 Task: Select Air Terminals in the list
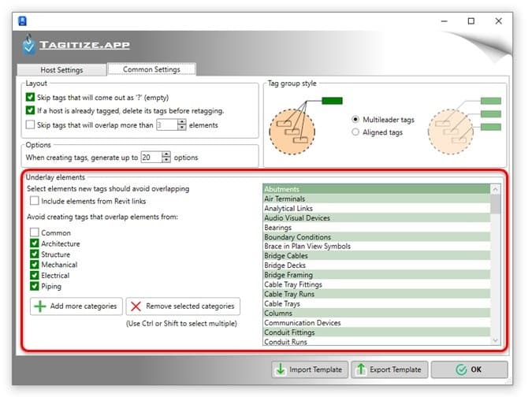pyautogui.click(x=377, y=199)
